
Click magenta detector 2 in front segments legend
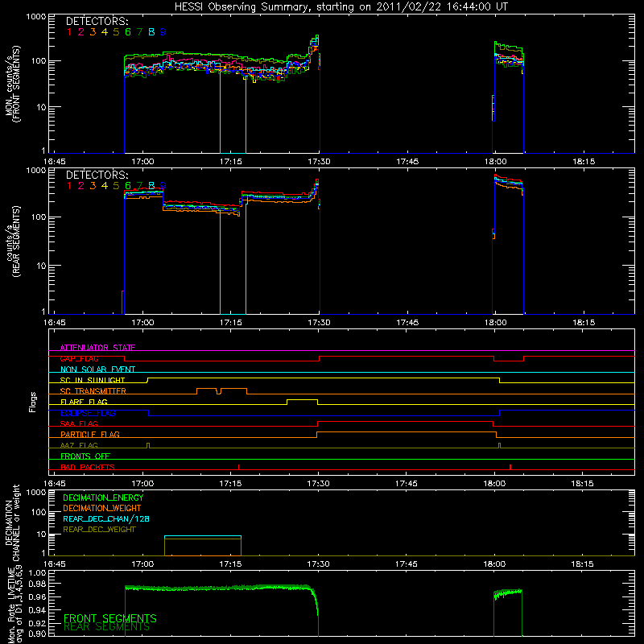tap(81, 32)
